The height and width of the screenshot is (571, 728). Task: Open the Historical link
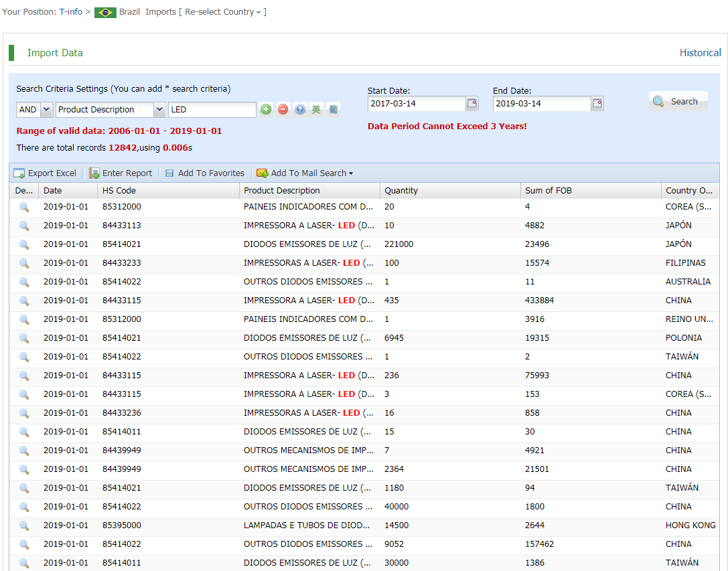(x=700, y=52)
